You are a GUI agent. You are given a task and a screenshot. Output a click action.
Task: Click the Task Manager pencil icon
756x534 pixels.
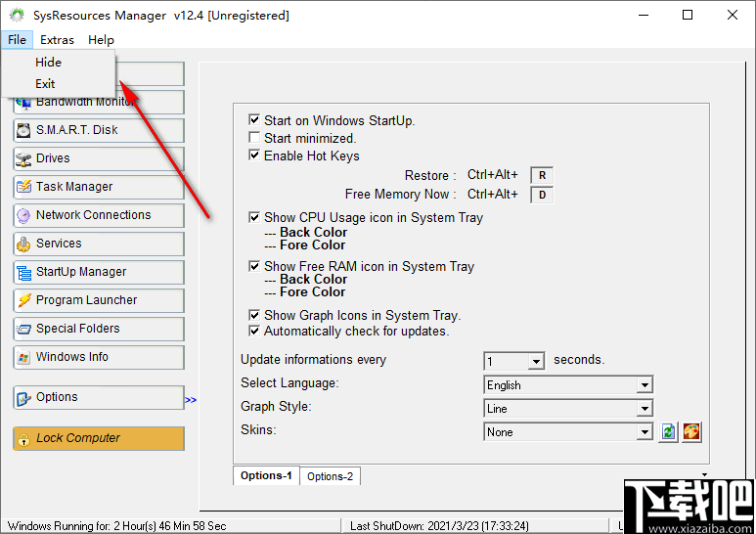tap(23, 187)
